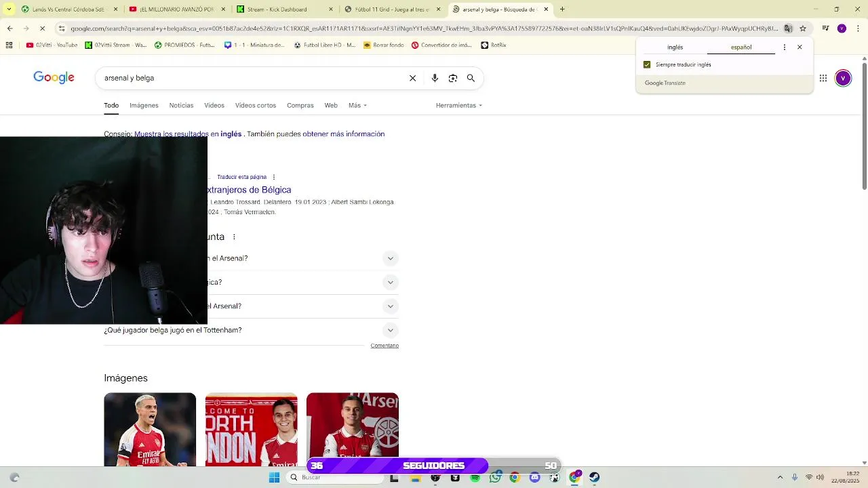Open the media control icon in Chrome toolbar
Viewport: 868px width, 488px height.
(x=825, y=28)
